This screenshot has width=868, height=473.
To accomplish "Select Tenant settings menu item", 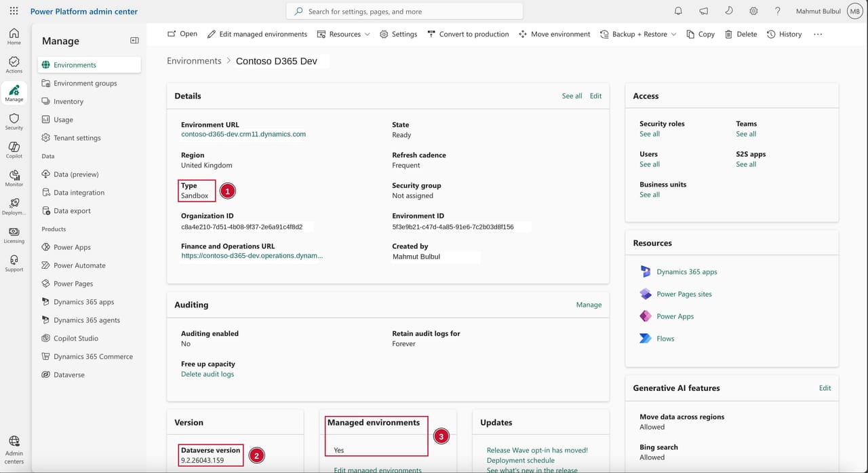I will point(90,138).
